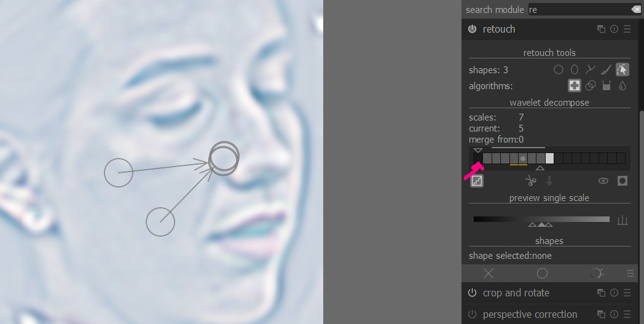Open retouch multiple instances icon
Screen dimensions: 644x324
point(601,29)
